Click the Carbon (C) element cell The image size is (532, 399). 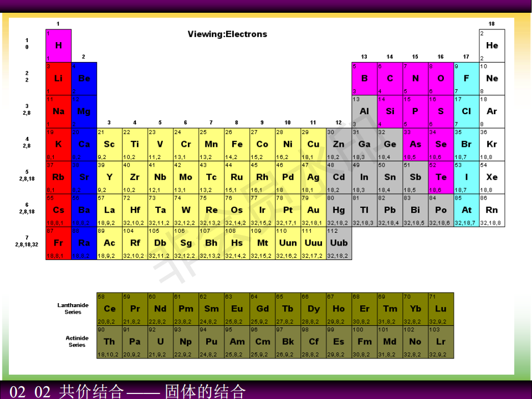(390, 78)
